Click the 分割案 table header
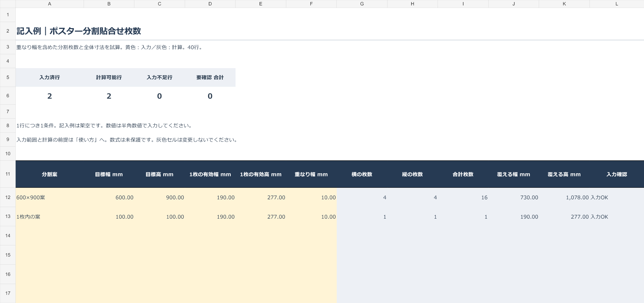Viewport: 644px width, 303px height. 49,174
